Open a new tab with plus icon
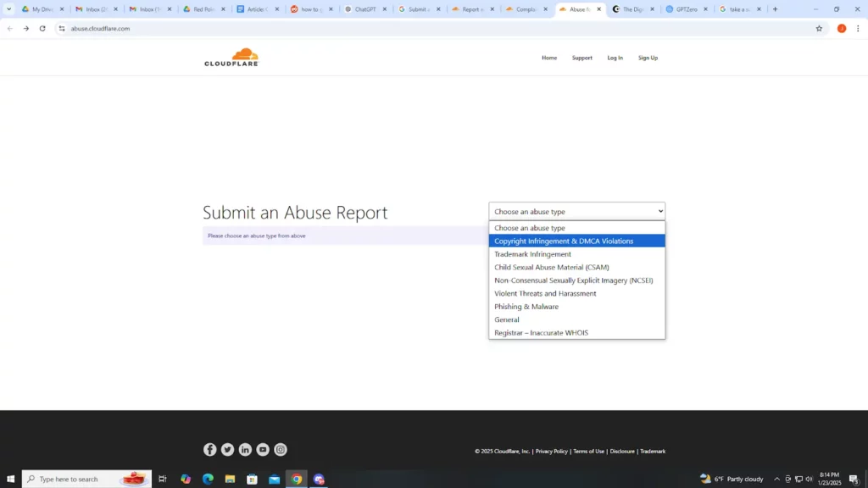The image size is (868, 488). pyautogui.click(x=775, y=8)
